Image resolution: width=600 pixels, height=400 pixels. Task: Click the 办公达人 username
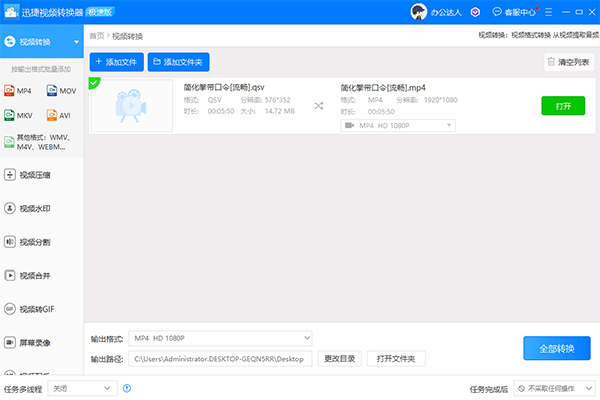pyautogui.click(x=446, y=13)
